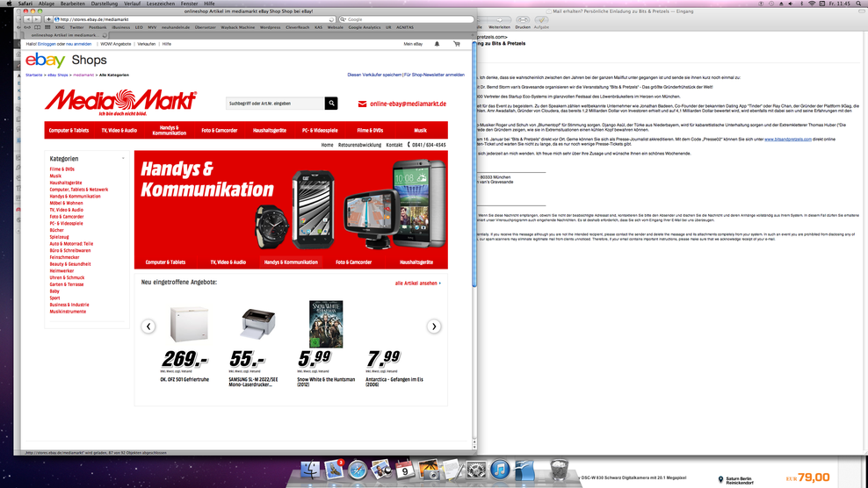
Task: Click the MediaMarkt logo banner
Action: point(121,102)
